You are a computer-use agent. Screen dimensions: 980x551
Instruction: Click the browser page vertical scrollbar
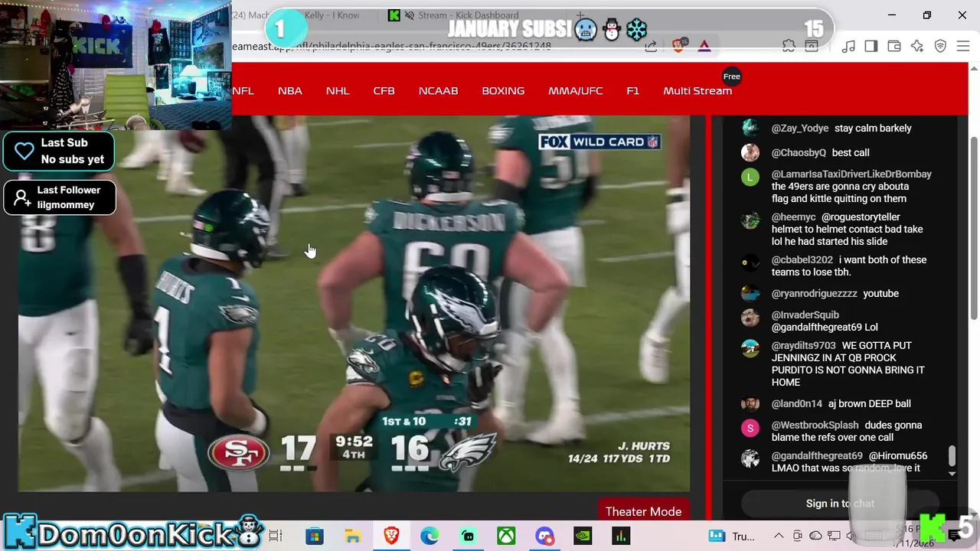[974, 230]
